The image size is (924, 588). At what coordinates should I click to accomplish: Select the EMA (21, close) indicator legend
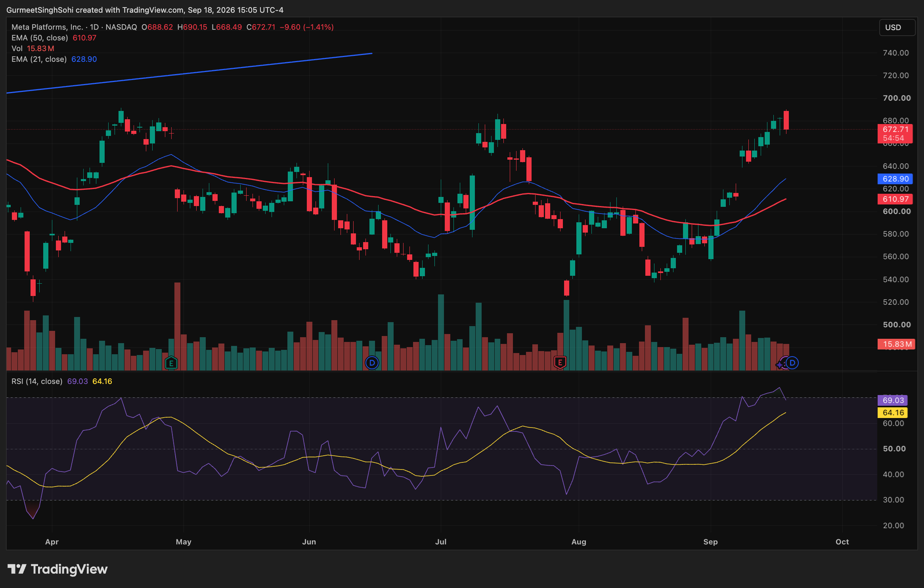coord(39,59)
